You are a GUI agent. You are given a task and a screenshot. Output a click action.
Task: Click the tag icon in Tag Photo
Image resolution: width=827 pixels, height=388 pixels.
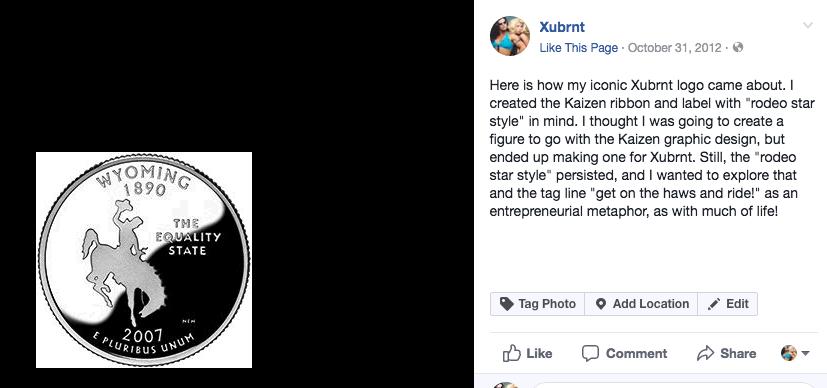[506, 304]
